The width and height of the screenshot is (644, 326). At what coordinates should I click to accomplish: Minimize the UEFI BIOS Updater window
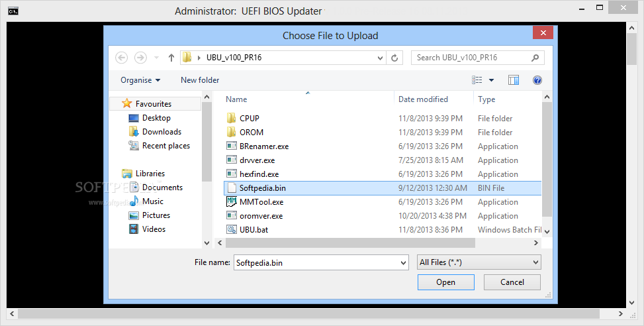582,8
